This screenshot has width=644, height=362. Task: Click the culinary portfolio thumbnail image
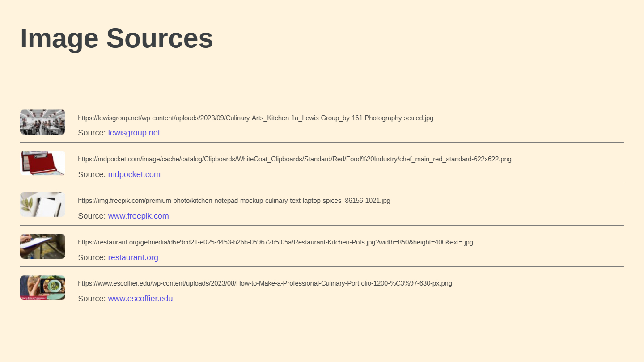(x=42, y=287)
